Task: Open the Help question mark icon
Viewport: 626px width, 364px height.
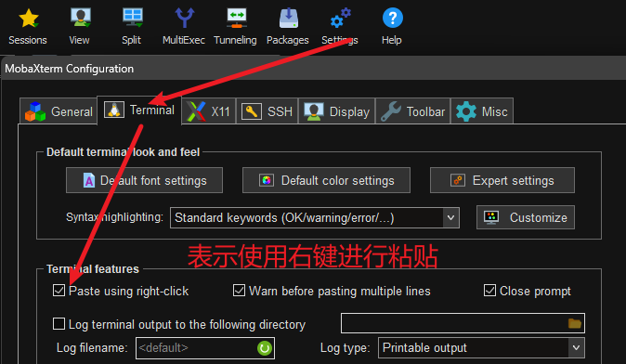Action: click(x=392, y=18)
